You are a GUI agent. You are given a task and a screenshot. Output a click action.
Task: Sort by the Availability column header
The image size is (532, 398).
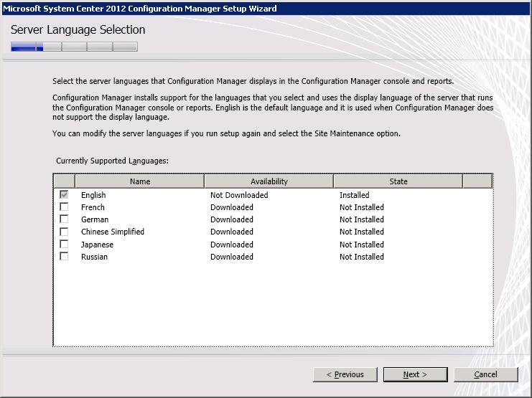(269, 181)
